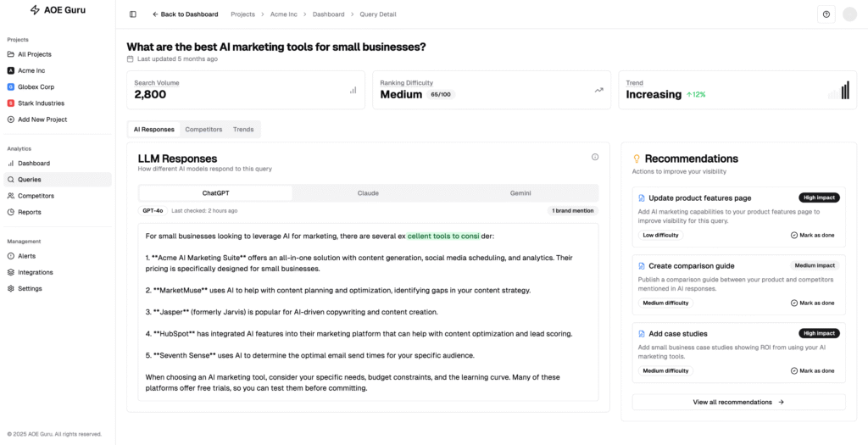Click the 1 brand mention badge
Screen dimensions: 868x445
pos(573,210)
